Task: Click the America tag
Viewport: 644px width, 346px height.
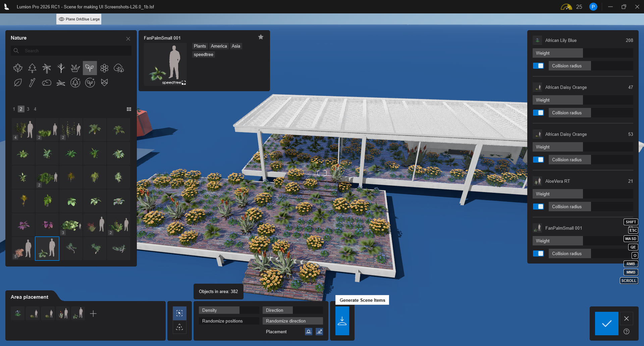Action: point(219,46)
